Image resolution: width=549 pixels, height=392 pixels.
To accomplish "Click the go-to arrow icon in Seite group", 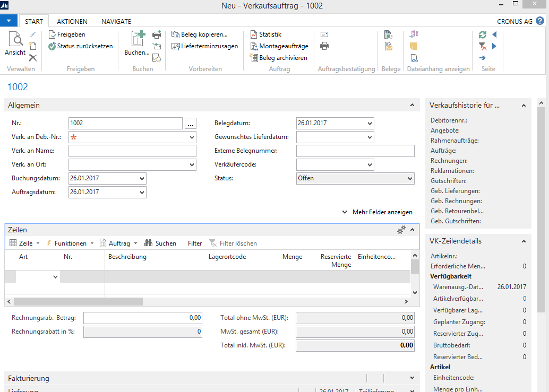I will pos(483,58).
